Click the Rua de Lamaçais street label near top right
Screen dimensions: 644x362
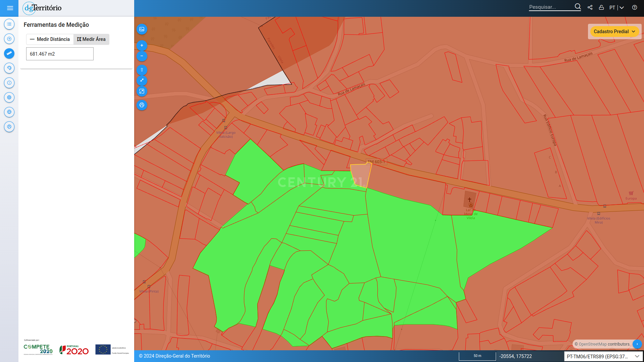pyautogui.click(x=578, y=57)
